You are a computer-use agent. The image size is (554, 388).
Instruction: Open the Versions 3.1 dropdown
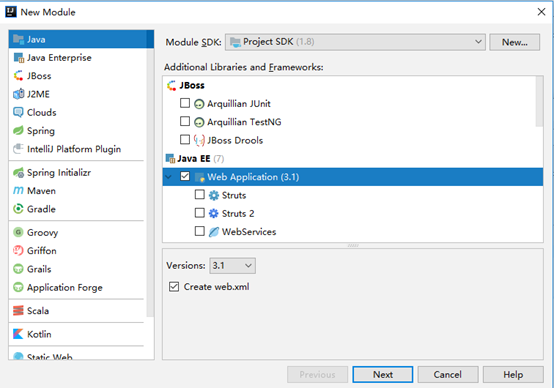tap(232, 265)
